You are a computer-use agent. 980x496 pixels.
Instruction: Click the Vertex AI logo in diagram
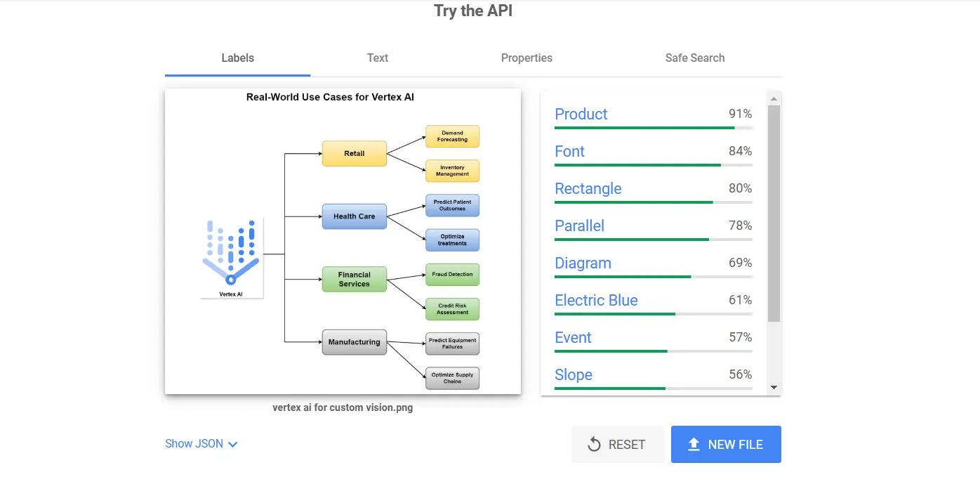click(x=231, y=253)
